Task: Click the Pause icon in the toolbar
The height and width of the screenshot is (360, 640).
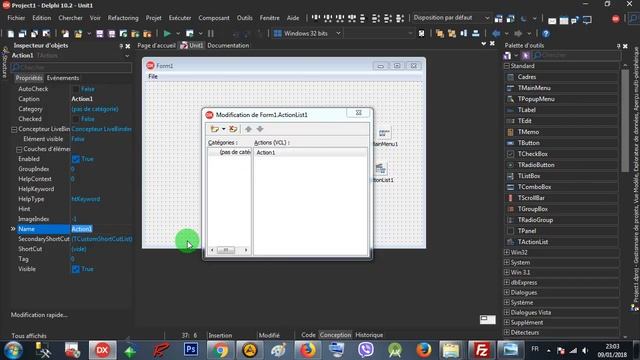Action: [211, 33]
